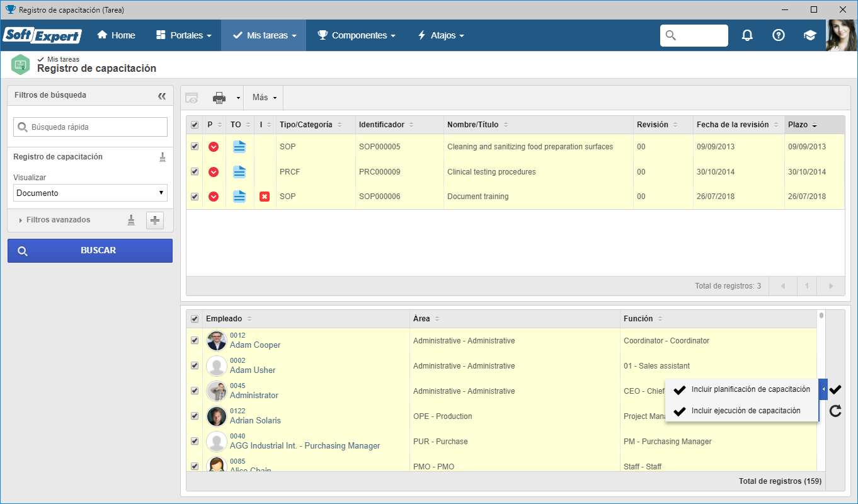Viewport: 858px width, 504px height.
Task: Click Adam Cooper's avatar
Action: click(x=217, y=341)
